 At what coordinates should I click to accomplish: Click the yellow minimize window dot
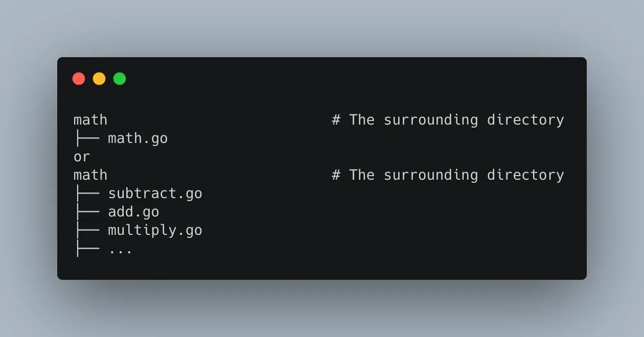(x=99, y=79)
